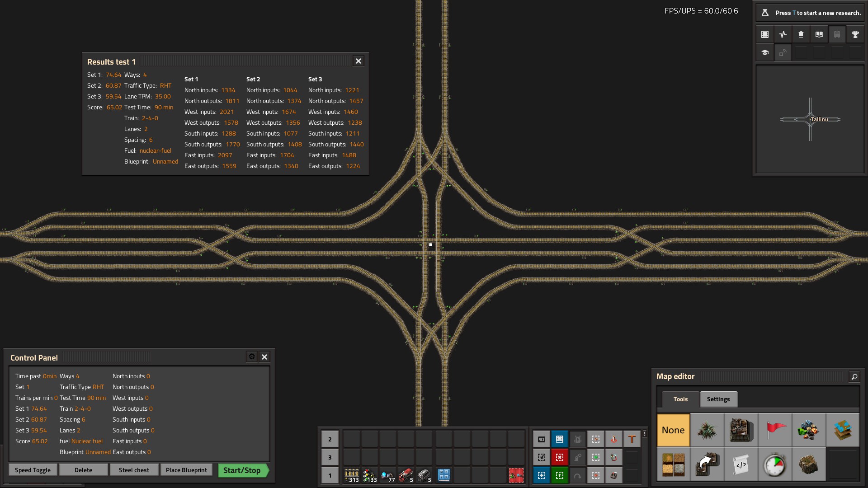
Task: Click the disabled personal robot shortcut
Action: point(578,457)
